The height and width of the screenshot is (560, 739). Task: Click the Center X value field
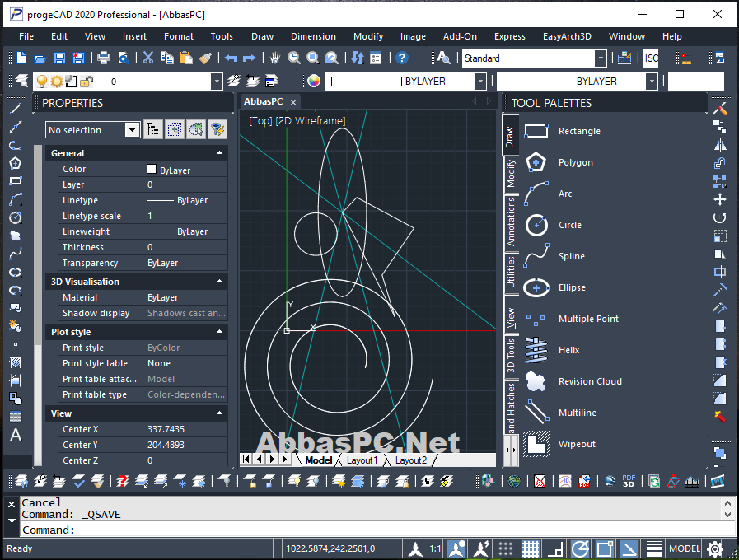tap(185, 429)
